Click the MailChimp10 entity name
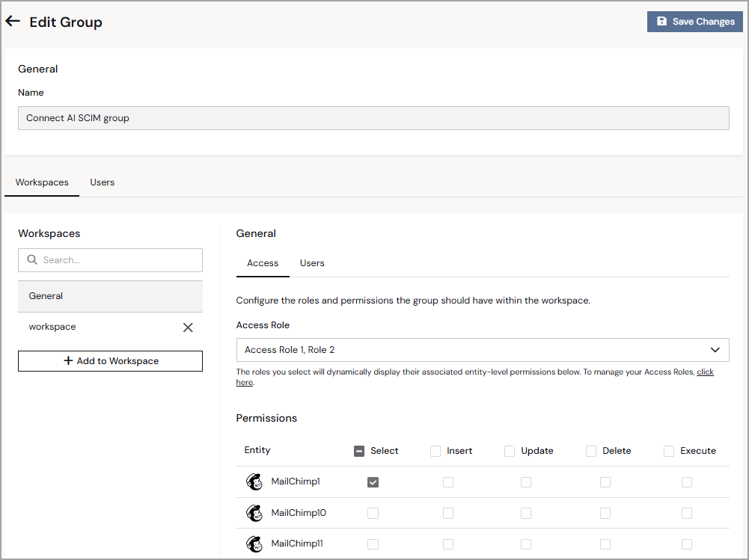The height and width of the screenshot is (560, 749). tap(299, 513)
